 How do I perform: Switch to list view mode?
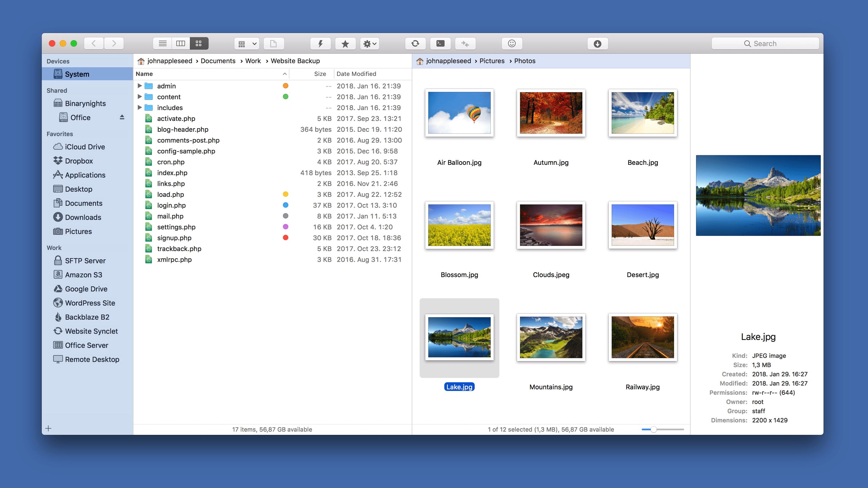(162, 43)
